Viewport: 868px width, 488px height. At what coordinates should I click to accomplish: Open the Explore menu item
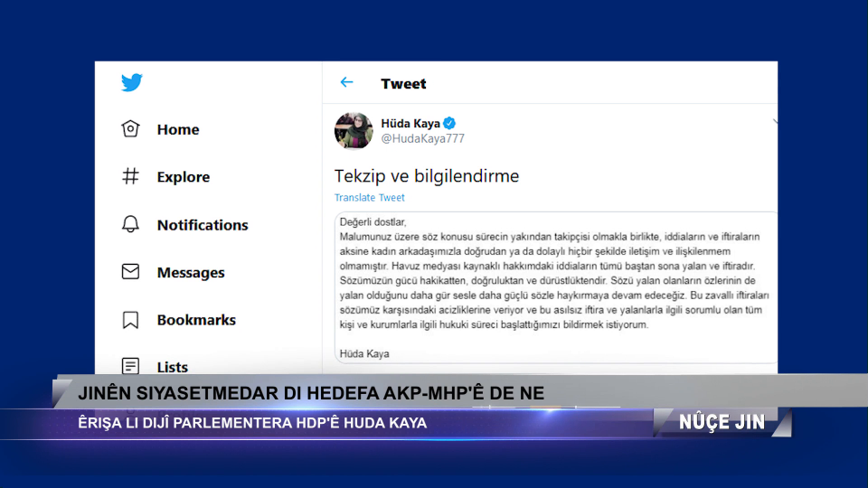[184, 177]
